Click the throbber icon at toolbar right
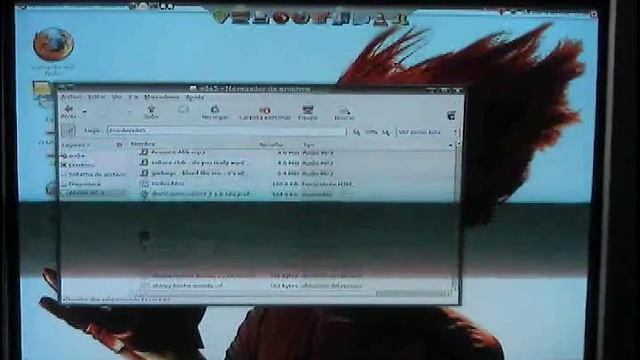Screen dimensions: 640x360 (451, 116)
